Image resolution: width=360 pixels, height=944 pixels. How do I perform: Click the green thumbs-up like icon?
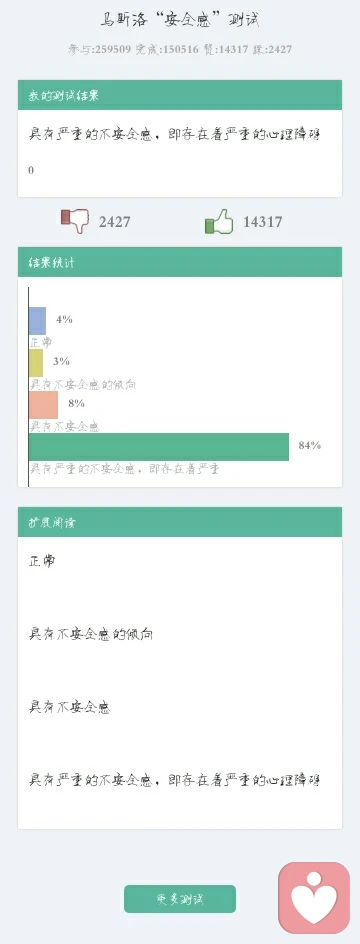[219, 221]
